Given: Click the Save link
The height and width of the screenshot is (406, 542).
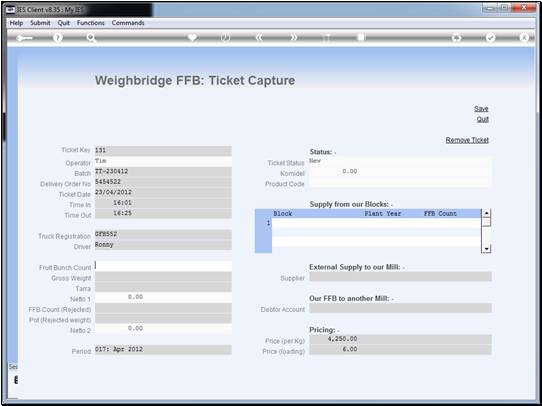Looking at the screenshot, I should click(481, 109).
